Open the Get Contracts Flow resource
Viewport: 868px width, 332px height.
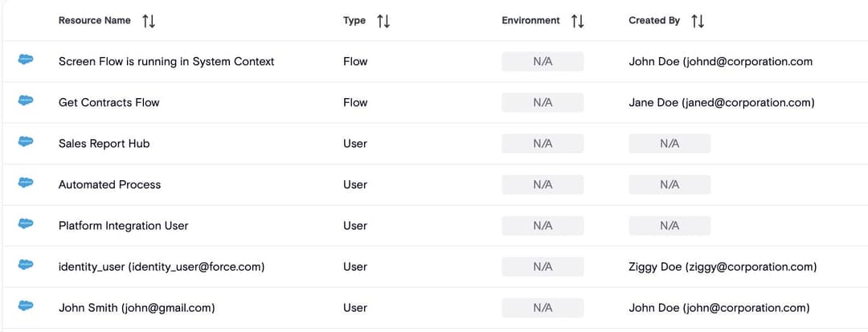click(109, 102)
